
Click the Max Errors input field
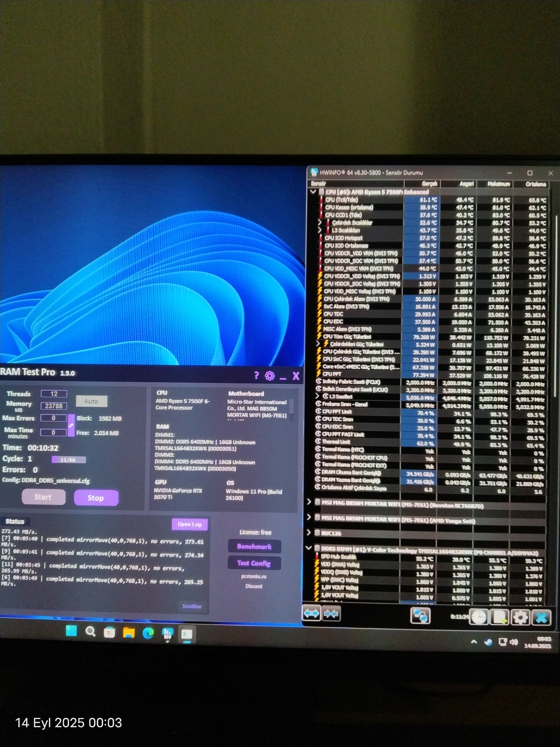[54, 418]
